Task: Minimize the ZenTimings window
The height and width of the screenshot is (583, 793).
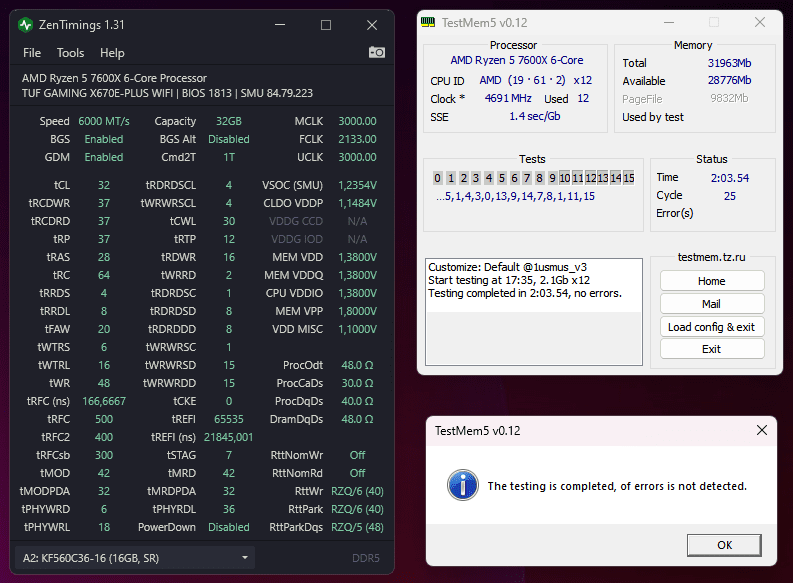Action: click(280, 25)
